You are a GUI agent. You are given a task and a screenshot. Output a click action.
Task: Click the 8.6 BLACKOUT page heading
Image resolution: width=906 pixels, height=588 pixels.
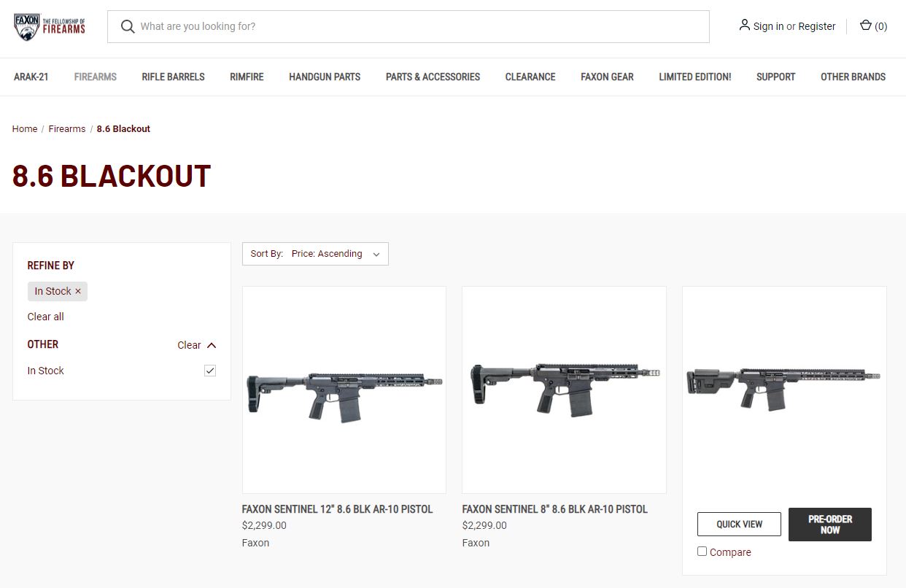(112, 177)
